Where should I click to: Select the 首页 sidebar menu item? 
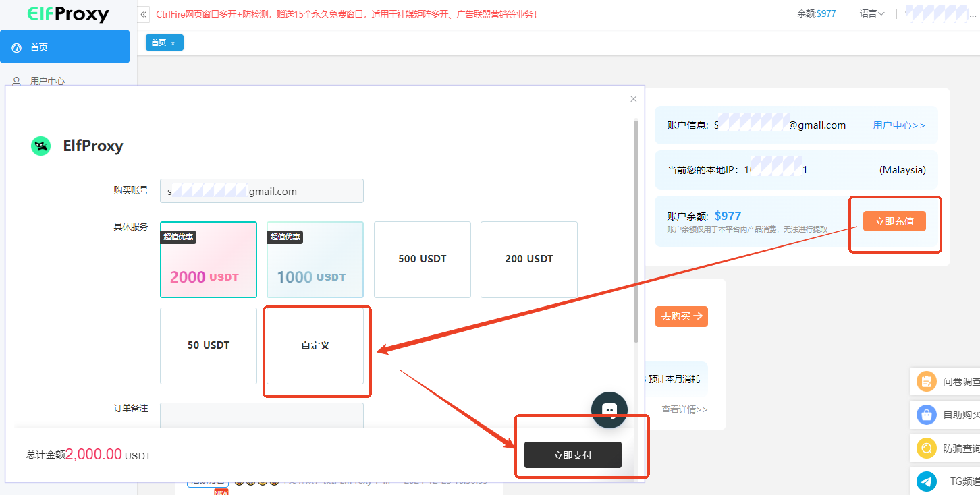tap(65, 47)
